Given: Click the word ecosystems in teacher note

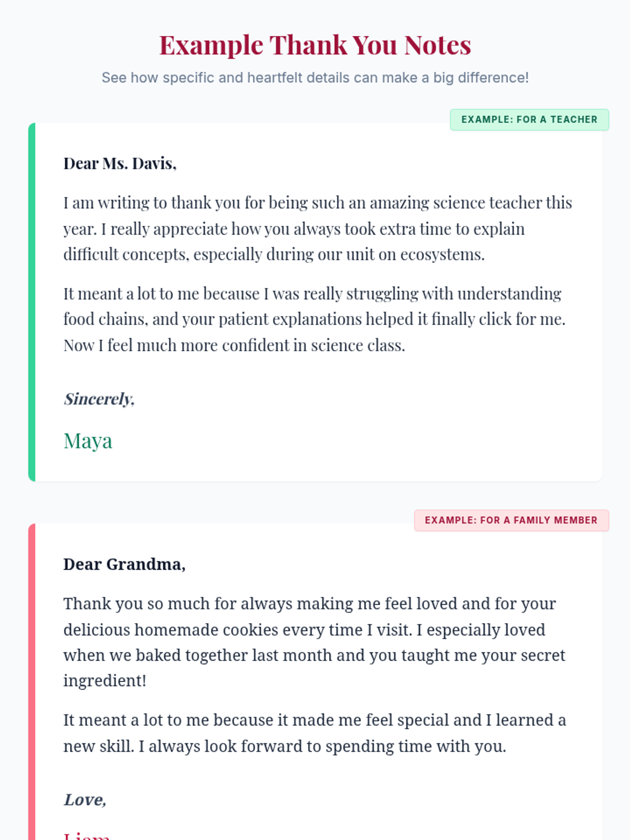Looking at the screenshot, I should pos(442,255).
